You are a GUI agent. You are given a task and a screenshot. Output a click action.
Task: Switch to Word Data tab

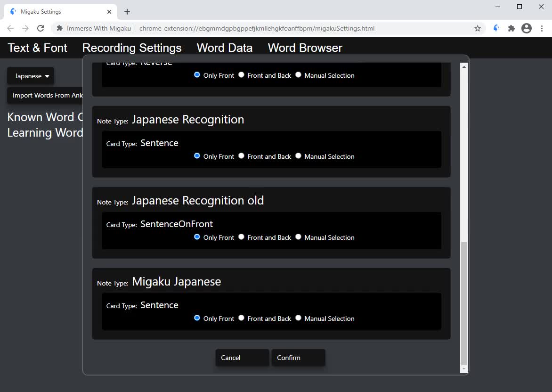[225, 48]
